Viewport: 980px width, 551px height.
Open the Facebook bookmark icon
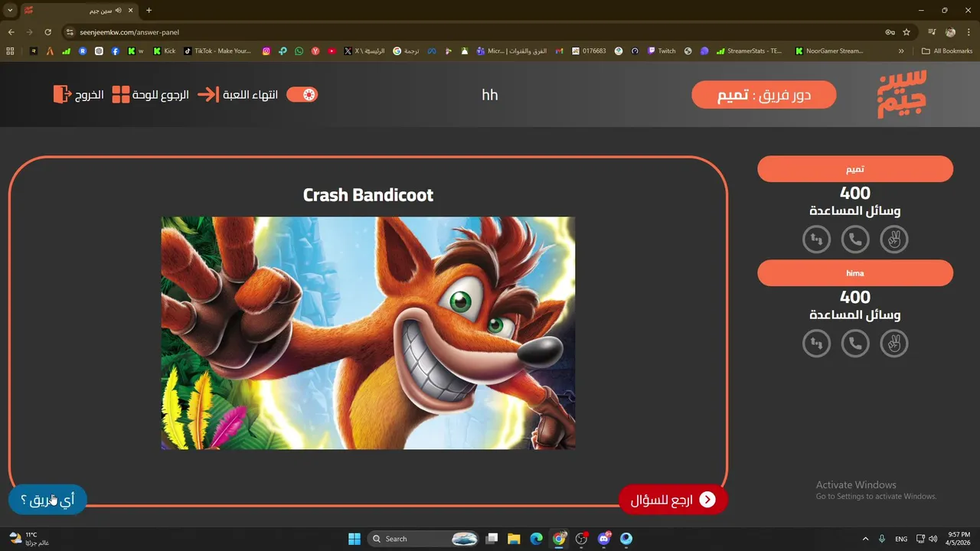115,51
